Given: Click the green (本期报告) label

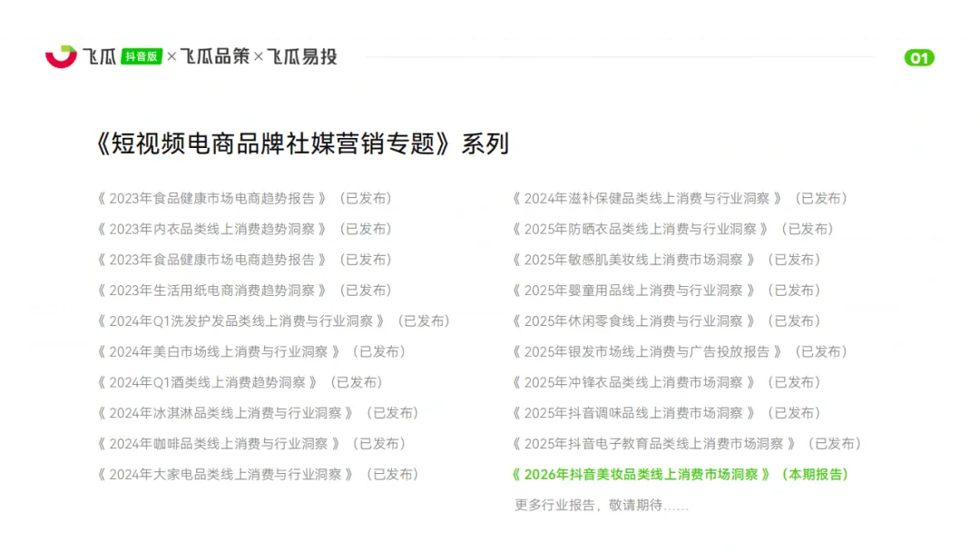Looking at the screenshot, I should click(815, 474).
